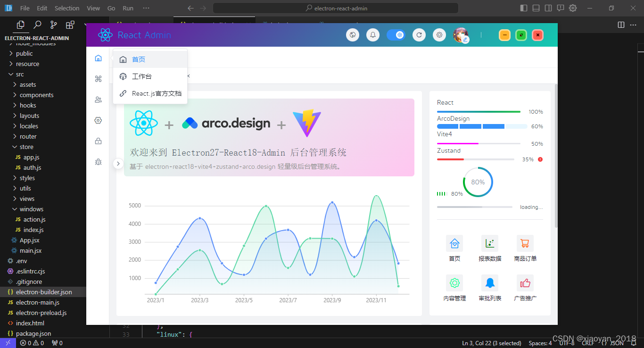
Task: Expand the layouts folder in Explorer
Action: pyautogui.click(x=43, y=116)
